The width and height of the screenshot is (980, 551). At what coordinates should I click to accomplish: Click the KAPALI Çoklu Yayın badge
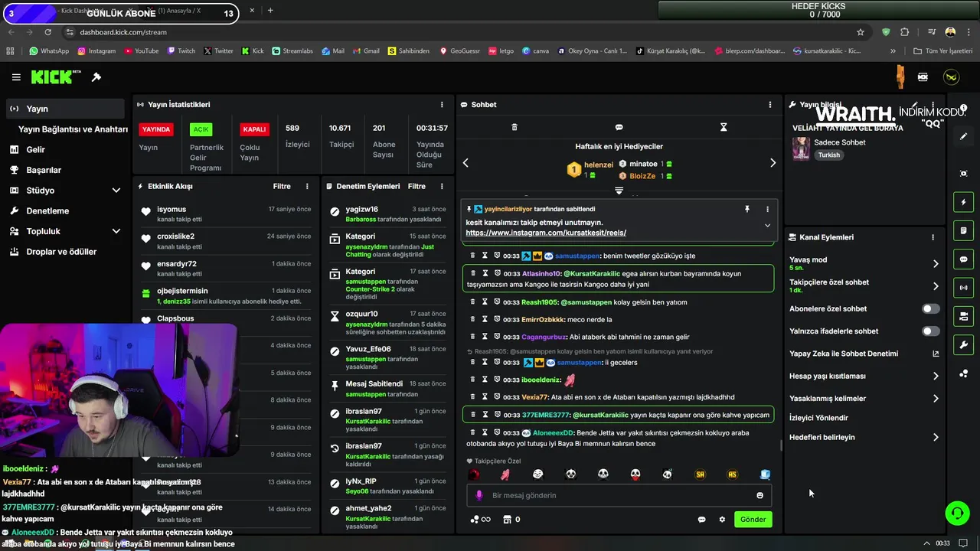[254, 129]
